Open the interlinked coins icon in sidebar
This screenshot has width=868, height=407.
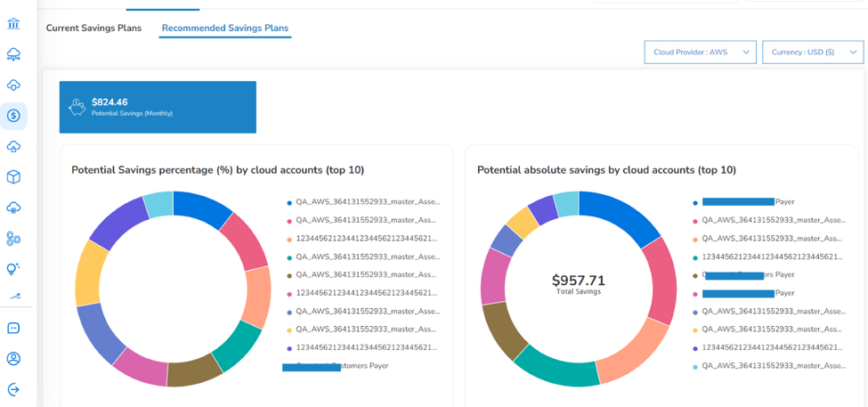14,239
